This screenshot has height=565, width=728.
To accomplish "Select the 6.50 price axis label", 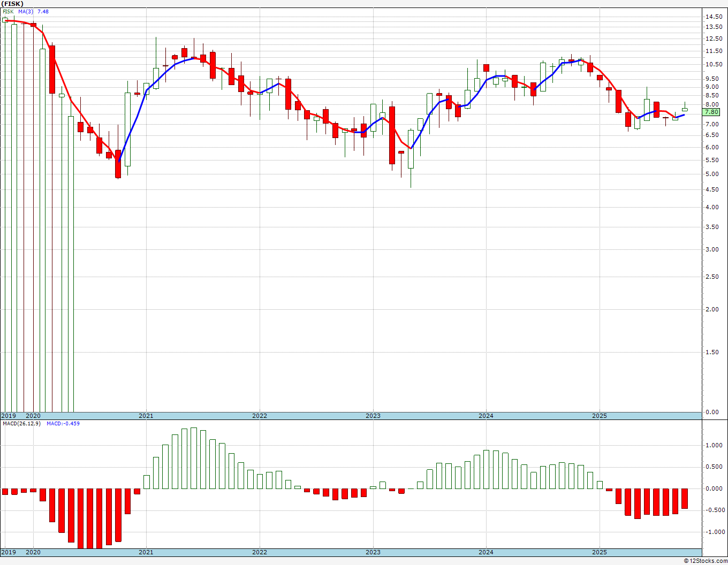I will coord(711,135).
